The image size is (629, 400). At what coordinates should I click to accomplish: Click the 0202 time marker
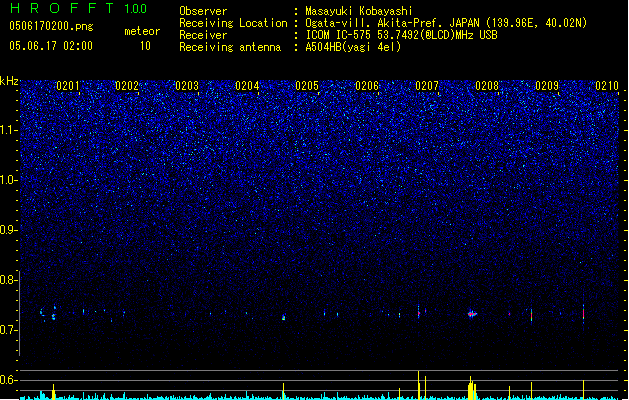[127, 86]
